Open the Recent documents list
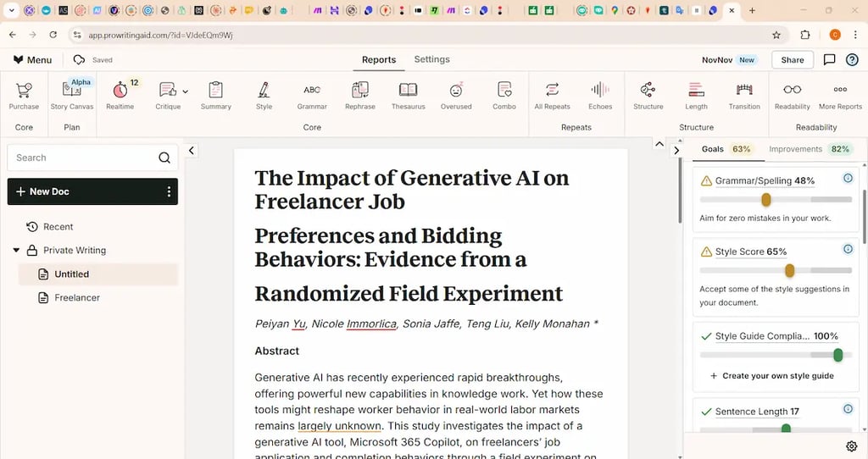868x459 pixels. [50, 227]
